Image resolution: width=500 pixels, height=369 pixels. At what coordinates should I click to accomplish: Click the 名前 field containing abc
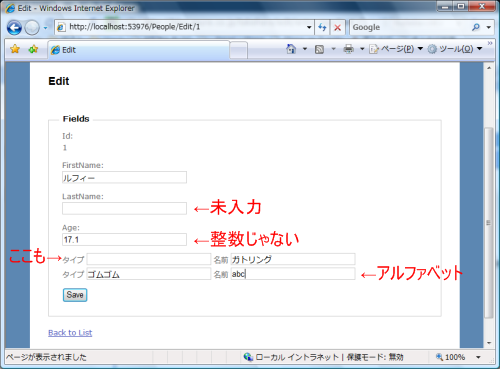[x=293, y=274]
